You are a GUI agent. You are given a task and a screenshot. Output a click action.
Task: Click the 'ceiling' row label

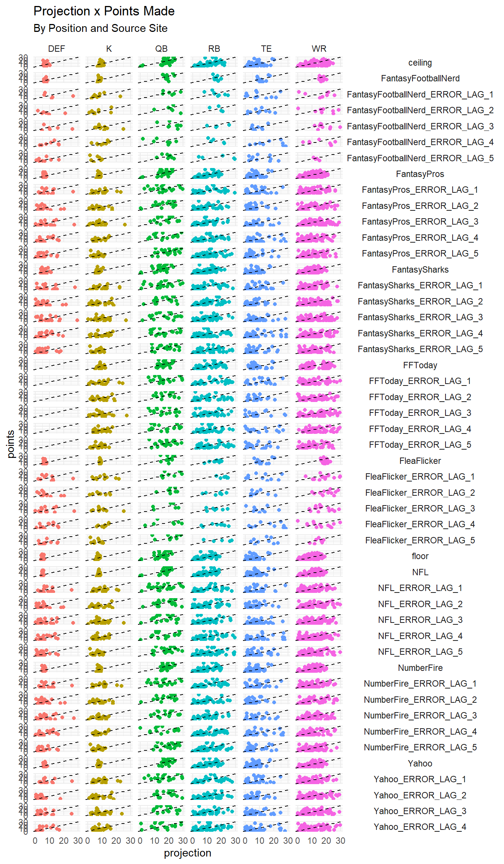tap(420, 63)
